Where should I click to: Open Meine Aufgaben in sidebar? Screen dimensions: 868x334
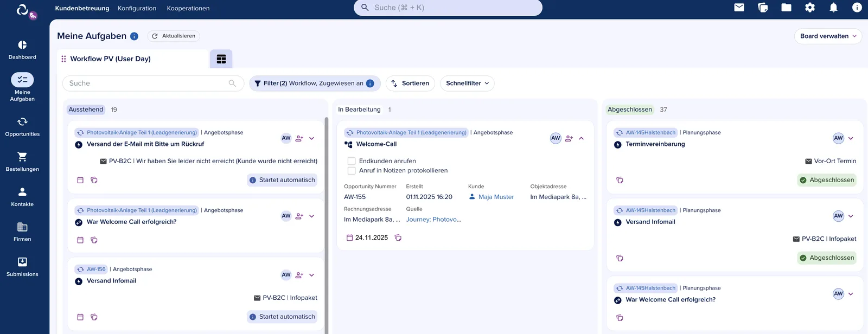[22, 87]
